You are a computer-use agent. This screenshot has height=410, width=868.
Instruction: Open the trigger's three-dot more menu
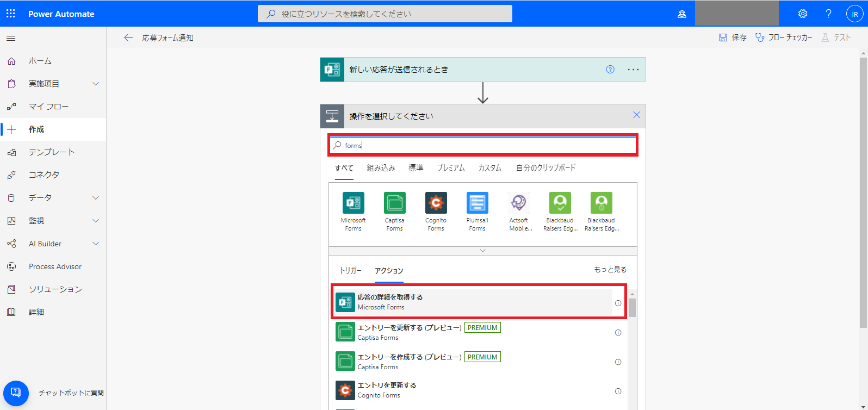click(x=633, y=70)
